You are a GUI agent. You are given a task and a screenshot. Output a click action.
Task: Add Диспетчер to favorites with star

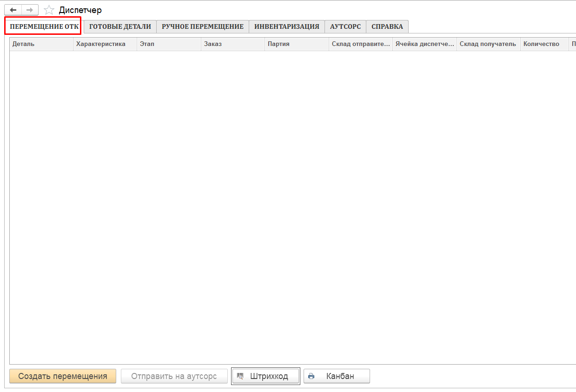pyautogui.click(x=49, y=10)
